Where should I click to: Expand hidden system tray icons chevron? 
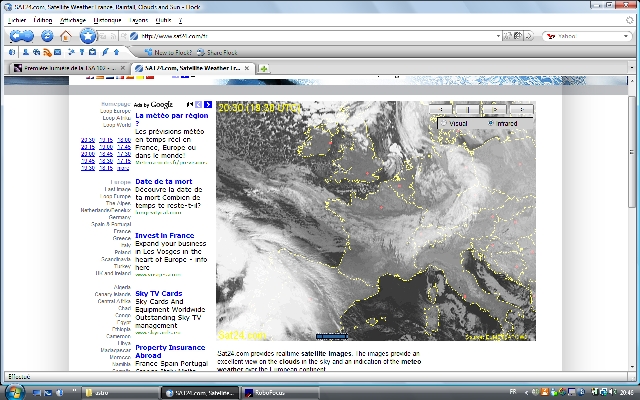(527, 393)
